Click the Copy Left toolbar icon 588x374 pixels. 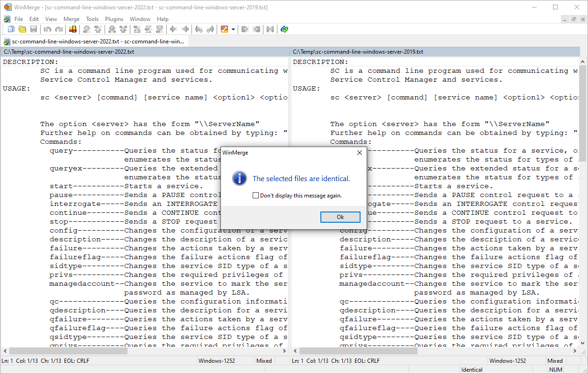coord(185,29)
